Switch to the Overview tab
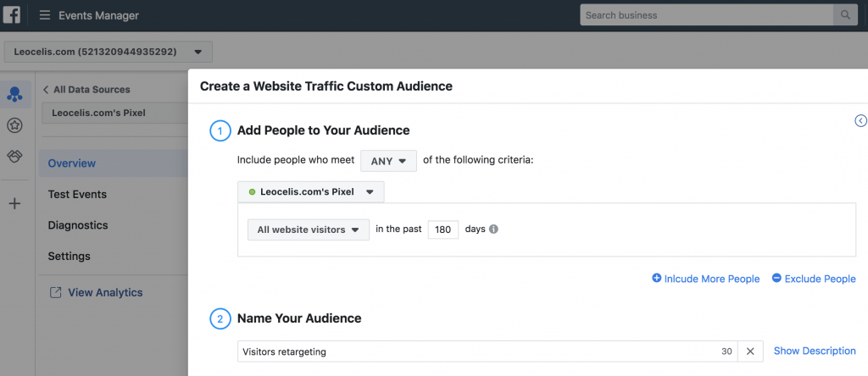The height and width of the screenshot is (376, 868). [114, 163]
